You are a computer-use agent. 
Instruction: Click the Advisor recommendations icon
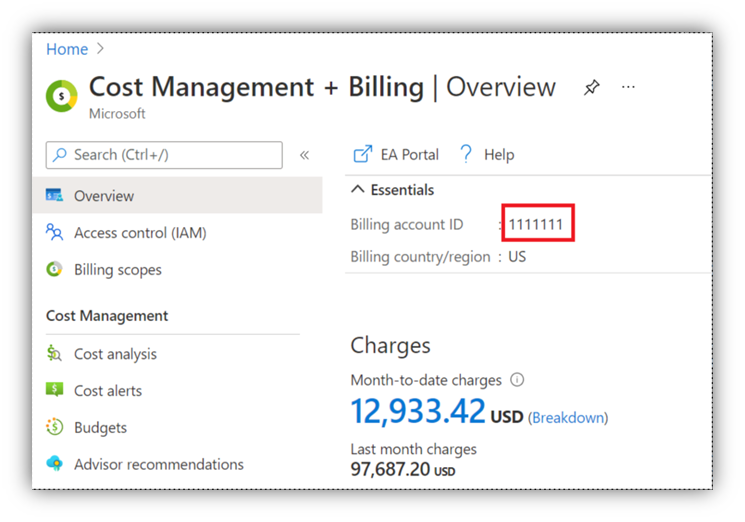55,465
